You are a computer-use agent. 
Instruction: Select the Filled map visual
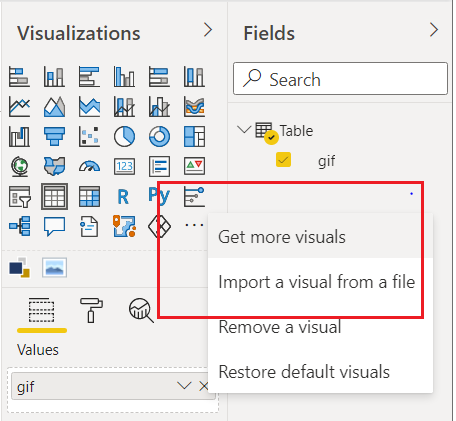(x=54, y=166)
